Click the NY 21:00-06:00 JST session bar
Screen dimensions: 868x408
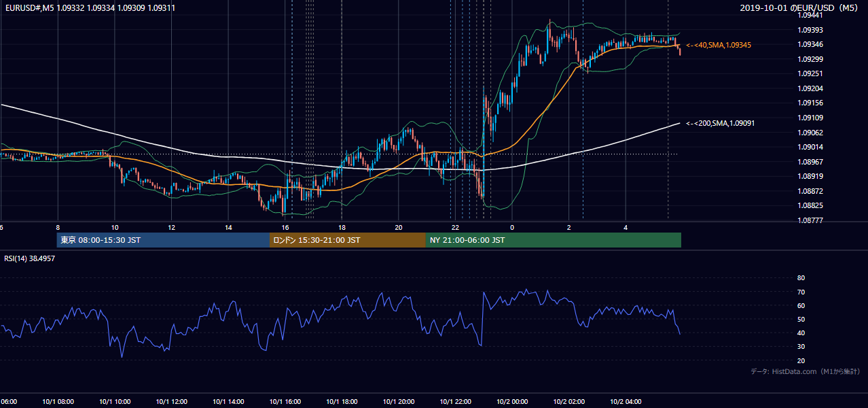point(554,240)
